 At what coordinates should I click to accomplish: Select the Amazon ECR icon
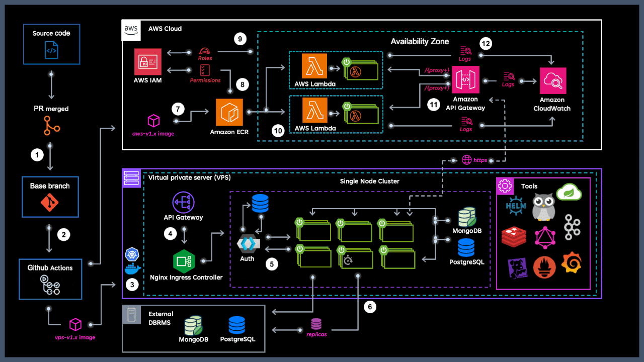coord(229,112)
